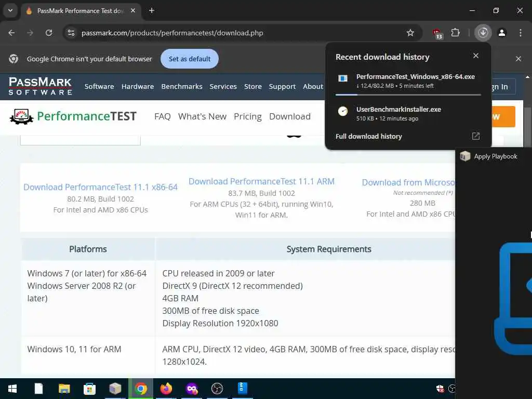This screenshot has width=532, height=399.
Task: Open the Hardware menu
Action: (x=137, y=87)
